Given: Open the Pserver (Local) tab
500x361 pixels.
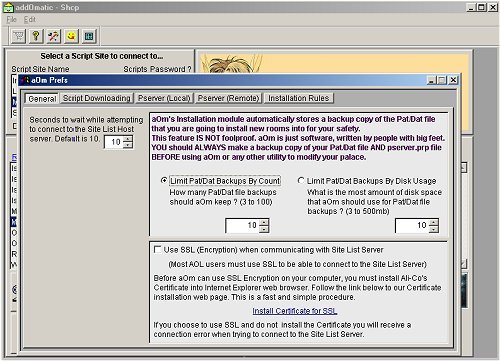Looking at the screenshot, I should coord(164,98).
